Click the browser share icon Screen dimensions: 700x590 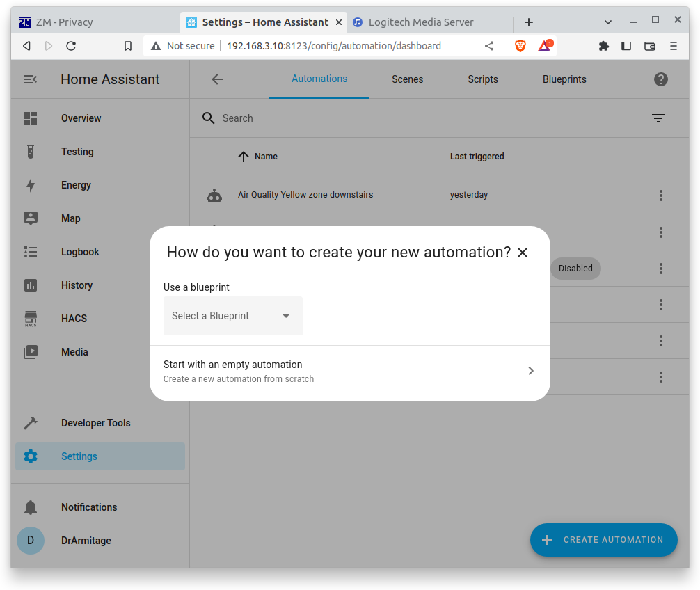pyautogui.click(x=489, y=46)
